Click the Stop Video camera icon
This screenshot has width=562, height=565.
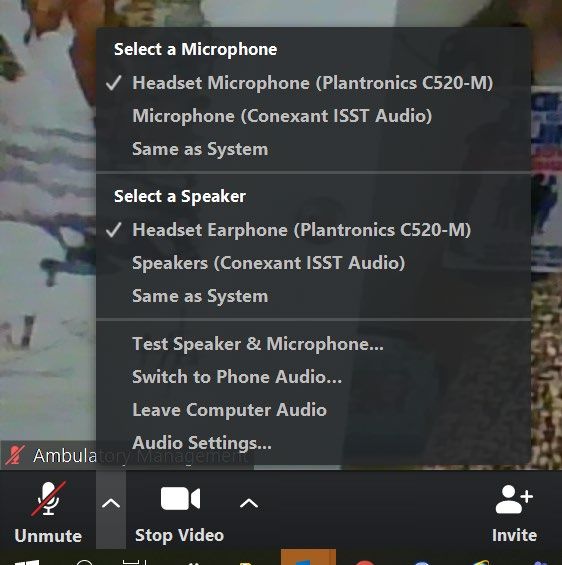click(x=180, y=498)
